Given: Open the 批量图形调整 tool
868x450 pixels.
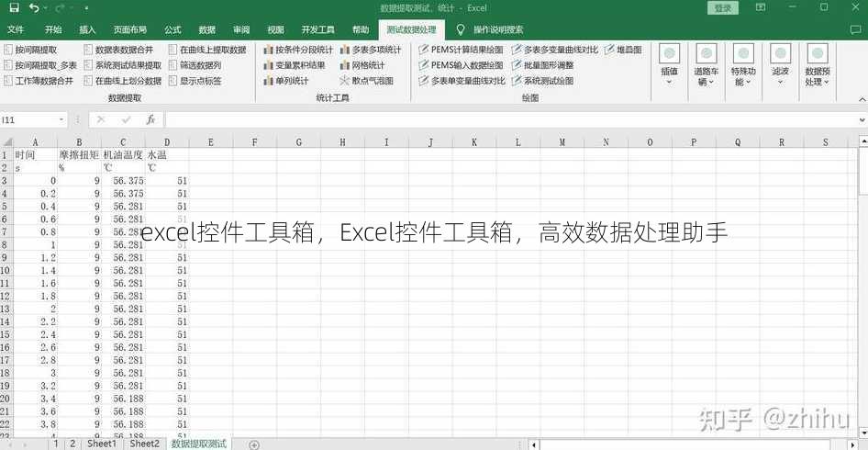Looking at the screenshot, I should pos(542,65).
